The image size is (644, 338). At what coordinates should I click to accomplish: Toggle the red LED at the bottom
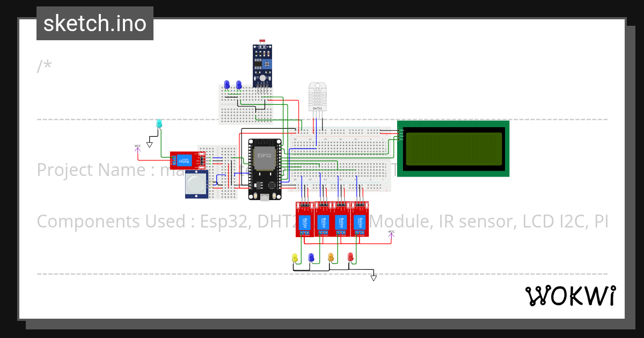[351, 258]
